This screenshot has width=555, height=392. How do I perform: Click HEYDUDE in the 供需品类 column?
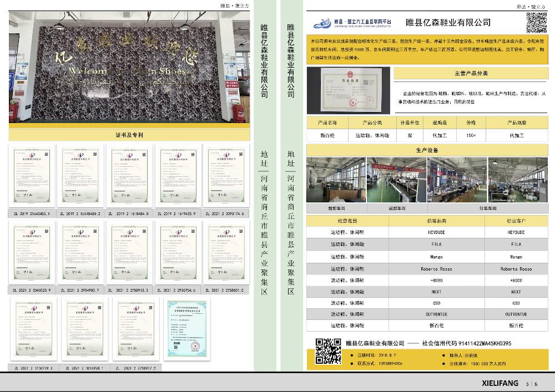[x=437, y=232]
